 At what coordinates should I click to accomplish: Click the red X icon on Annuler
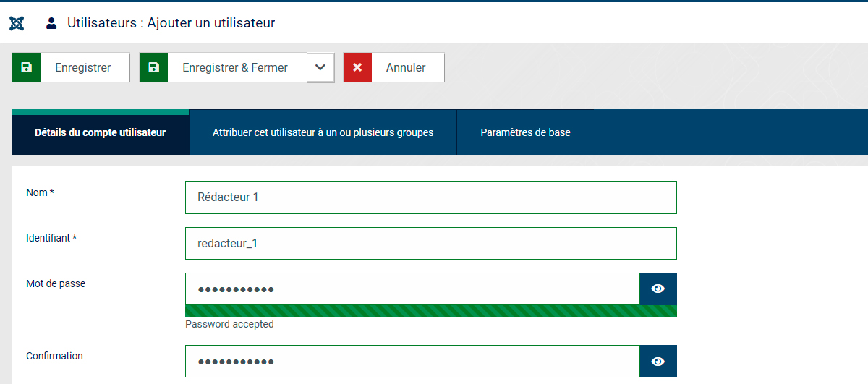(357, 67)
